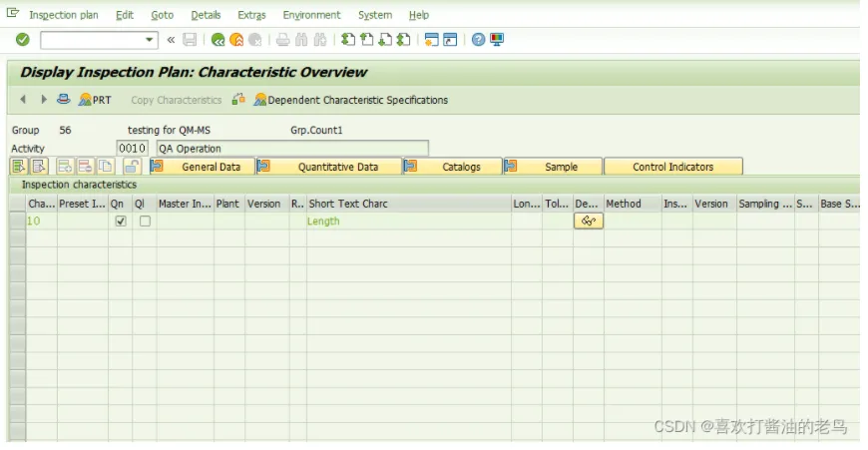
Task: Open the Edit menu
Action: point(125,15)
